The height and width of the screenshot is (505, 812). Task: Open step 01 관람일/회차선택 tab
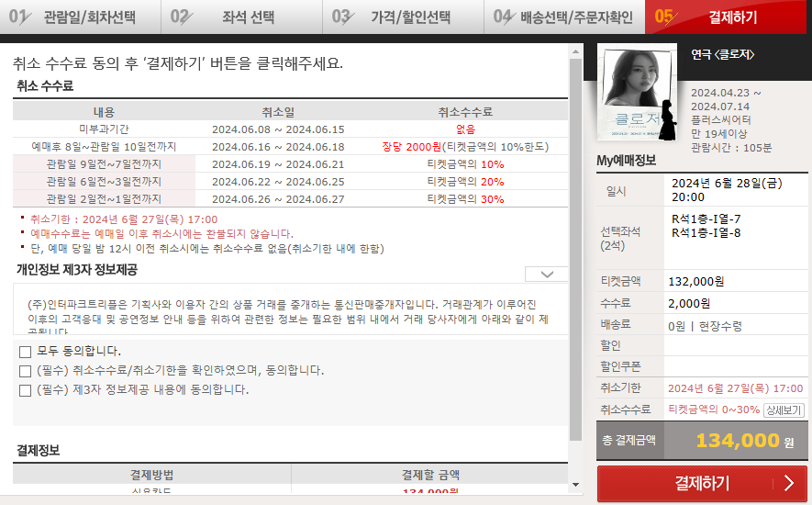click(80, 17)
